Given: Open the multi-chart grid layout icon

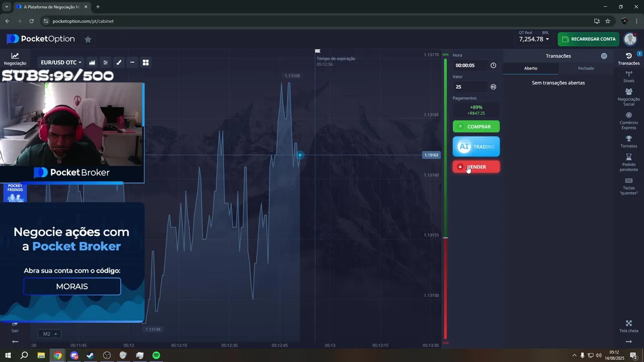Looking at the screenshot, I should [146, 62].
